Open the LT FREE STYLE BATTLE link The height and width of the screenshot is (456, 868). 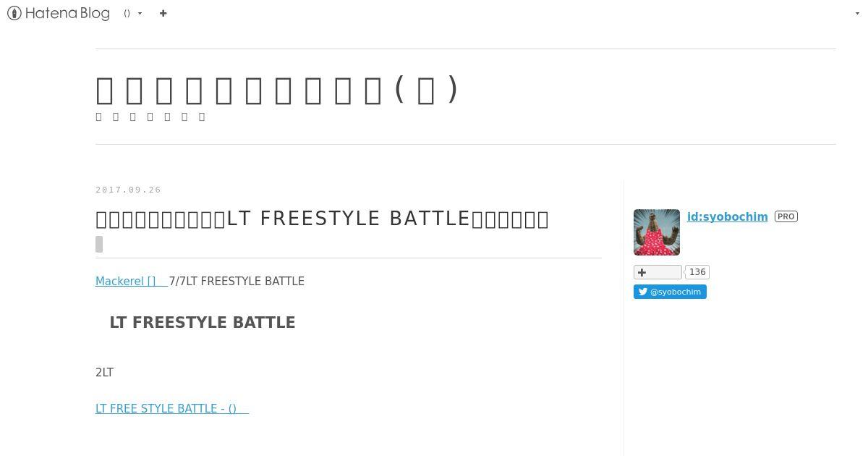[x=172, y=408]
